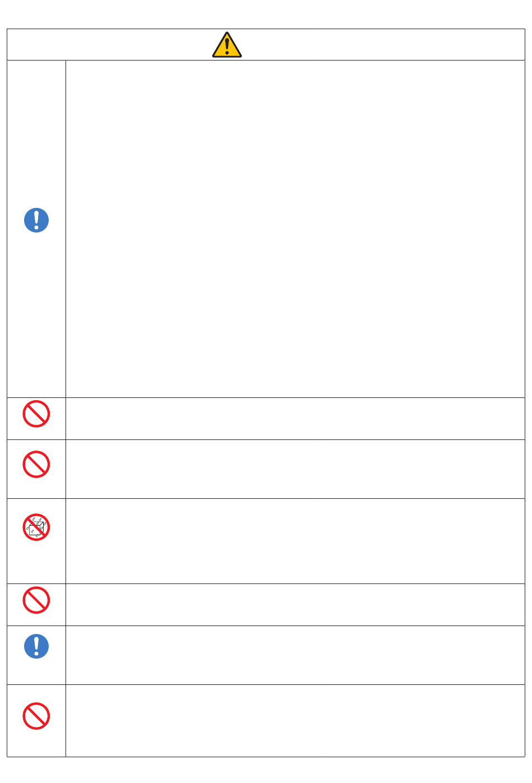This screenshot has width=532, height=783.
Task: Click the prohibition icon showing a wet box
Action: (36, 527)
